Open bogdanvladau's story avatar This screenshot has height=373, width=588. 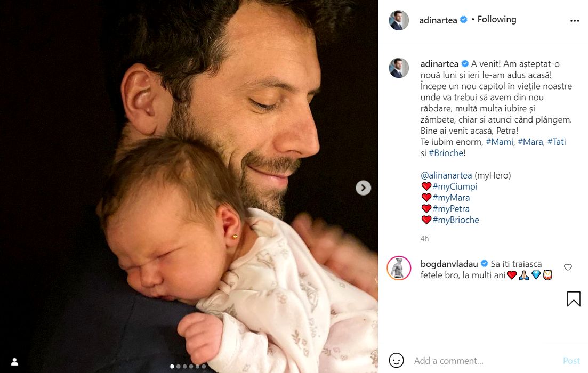(x=399, y=268)
